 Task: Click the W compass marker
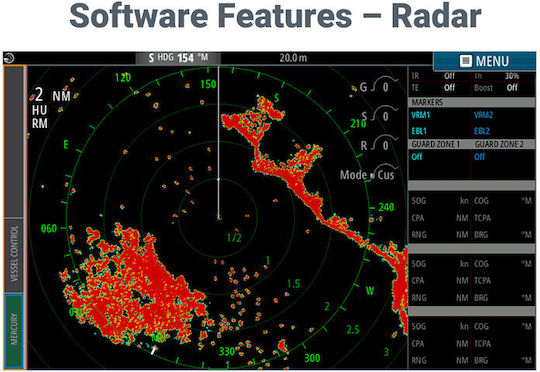point(370,291)
